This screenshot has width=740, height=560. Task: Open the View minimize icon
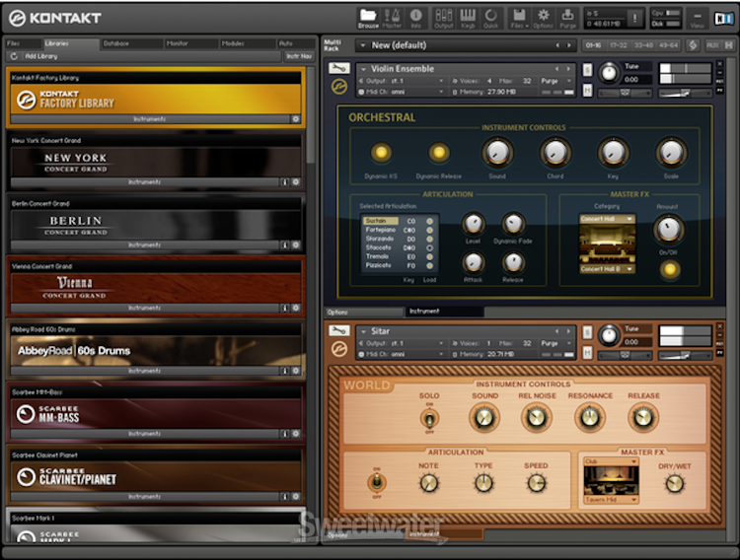pos(697,19)
